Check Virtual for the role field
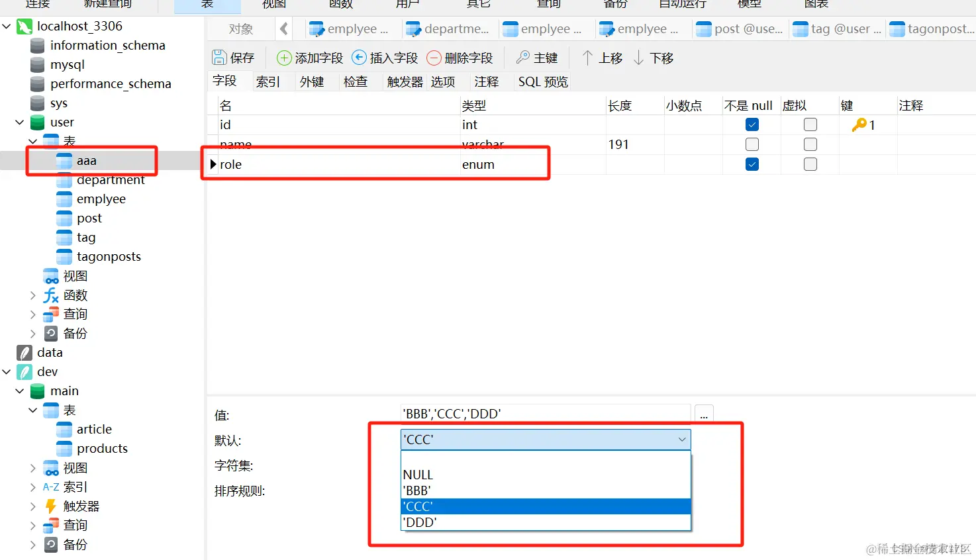 tap(810, 164)
